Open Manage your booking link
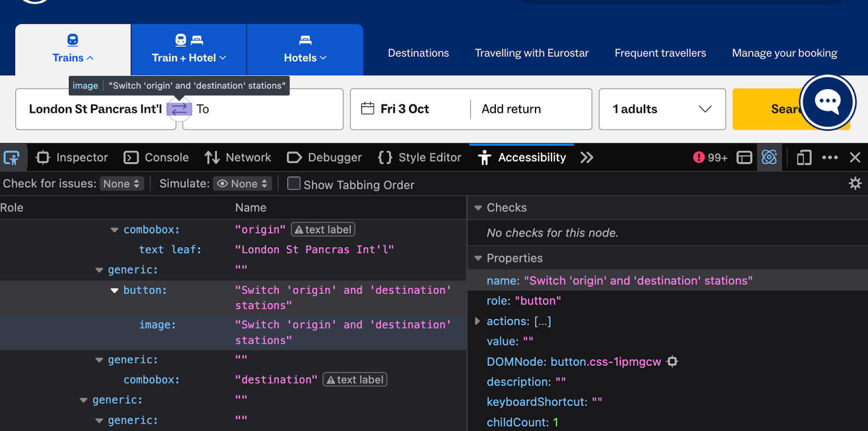 (x=784, y=53)
